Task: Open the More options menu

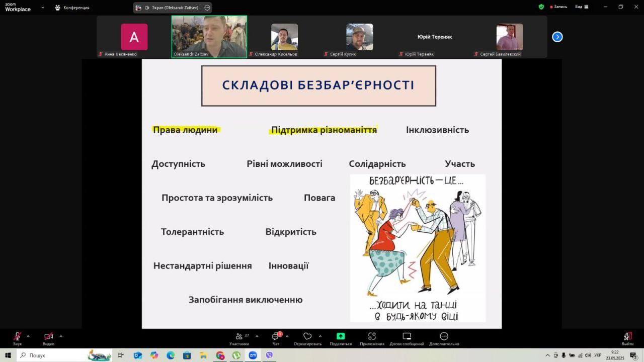Action: 444,338
